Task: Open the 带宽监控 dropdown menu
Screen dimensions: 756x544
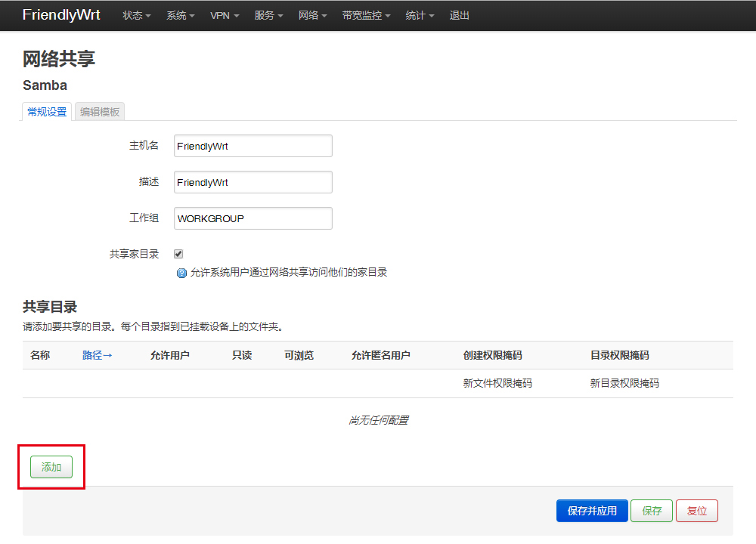Action: [x=366, y=15]
